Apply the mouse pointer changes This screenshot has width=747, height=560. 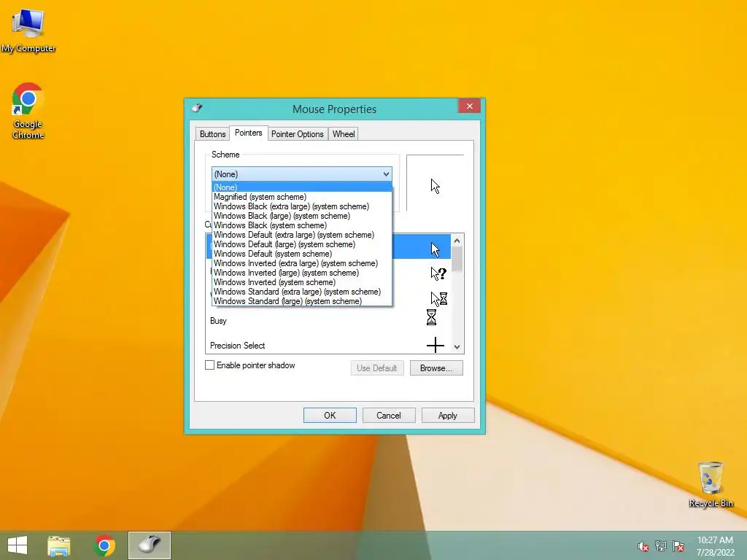tap(448, 415)
